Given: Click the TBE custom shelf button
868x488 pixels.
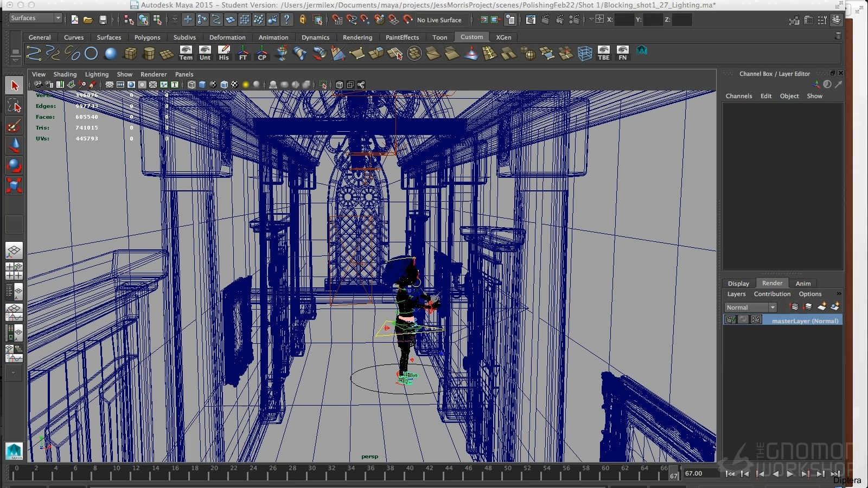Looking at the screenshot, I should (603, 53).
